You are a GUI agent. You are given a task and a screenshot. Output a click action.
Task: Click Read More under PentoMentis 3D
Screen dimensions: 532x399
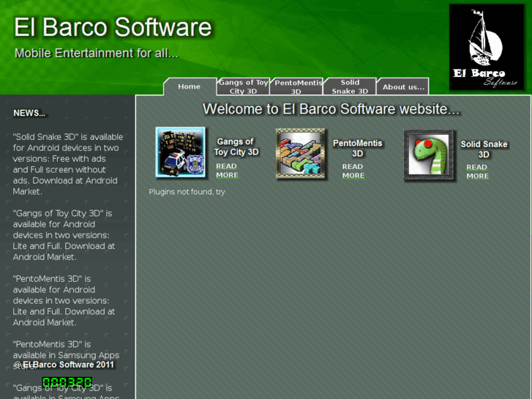coord(353,171)
